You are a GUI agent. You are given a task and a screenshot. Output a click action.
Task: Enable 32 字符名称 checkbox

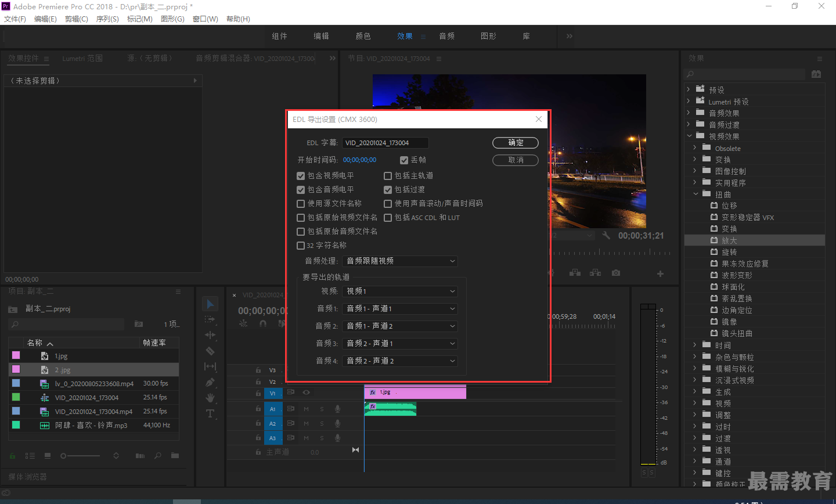pos(301,246)
